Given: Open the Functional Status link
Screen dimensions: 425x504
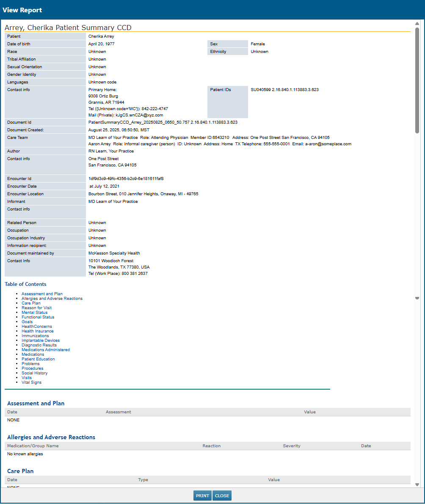Looking at the screenshot, I should [38, 317].
